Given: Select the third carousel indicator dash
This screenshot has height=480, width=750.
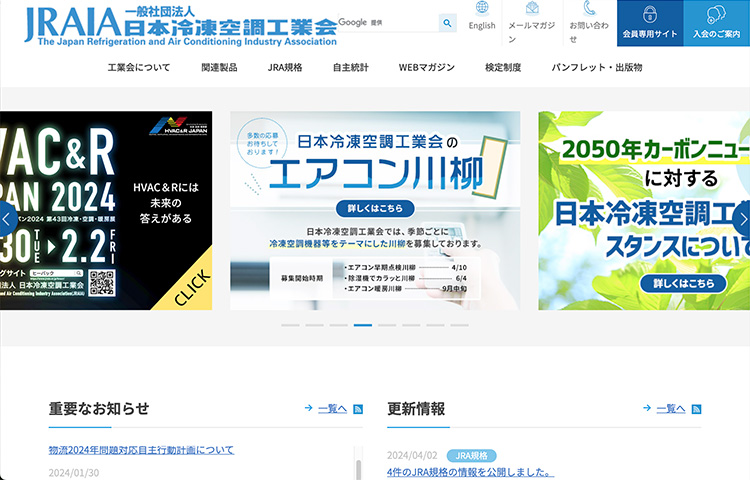Looking at the screenshot, I should tap(339, 325).
